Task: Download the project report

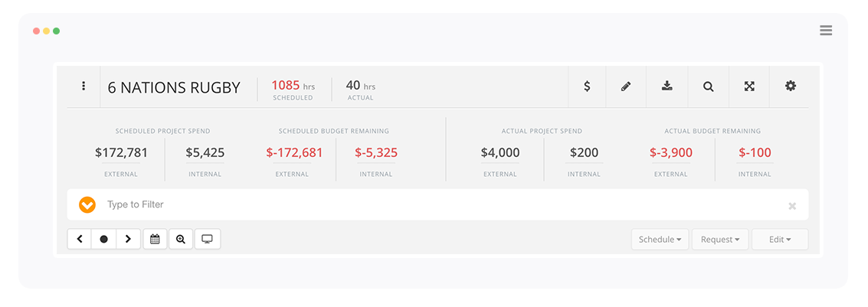Action: (667, 87)
